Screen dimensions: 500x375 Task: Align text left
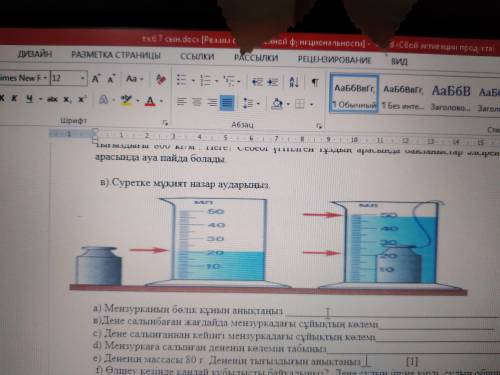click(x=182, y=102)
